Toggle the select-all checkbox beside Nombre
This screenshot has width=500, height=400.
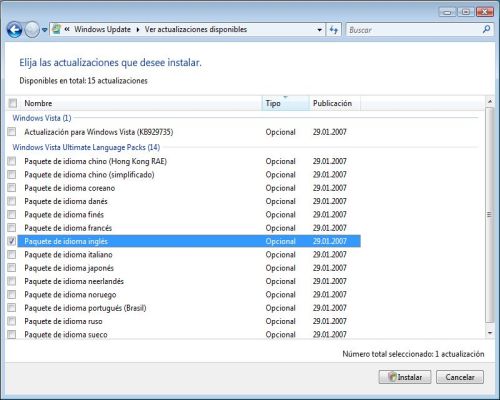coord(13,103)
